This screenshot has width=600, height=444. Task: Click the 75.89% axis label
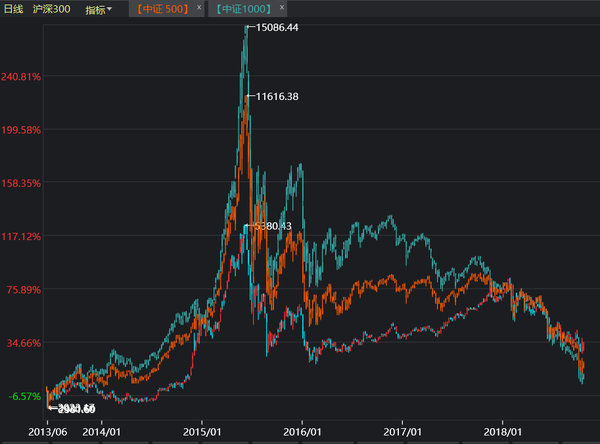[23, 290]
